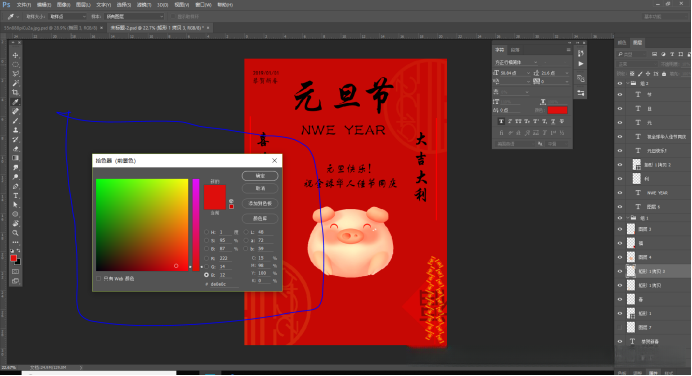Click 确定 in the color picker
The width and height of the screenshot is (692, 376).
coord(260,176)
